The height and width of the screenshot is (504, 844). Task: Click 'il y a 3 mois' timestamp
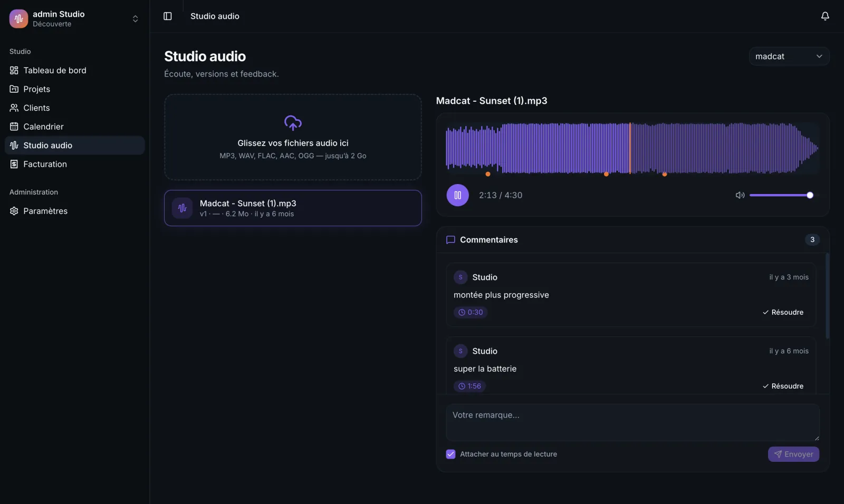(789, 277)
